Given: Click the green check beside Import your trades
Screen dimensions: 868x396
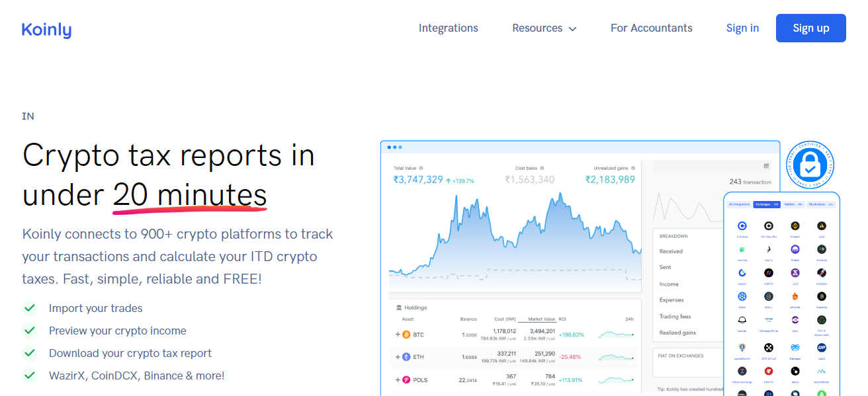Looking at the screenshot, I should (x=29, y=308).
